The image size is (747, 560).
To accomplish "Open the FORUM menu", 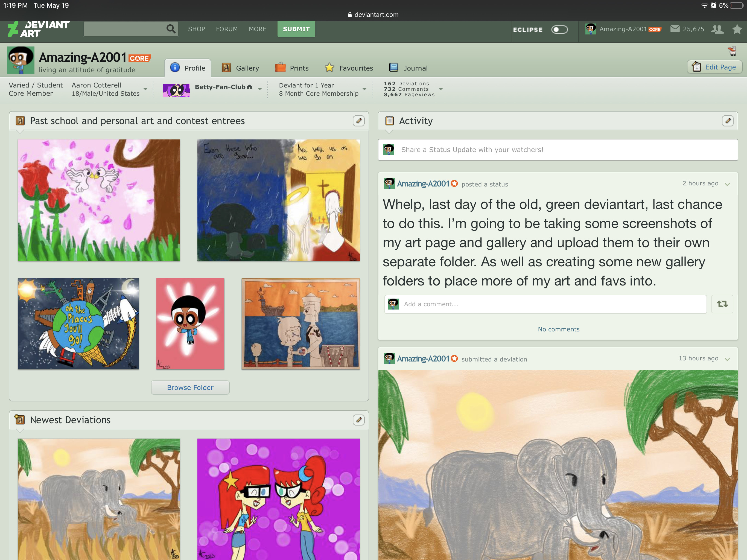I will click(x=226, y=29).
